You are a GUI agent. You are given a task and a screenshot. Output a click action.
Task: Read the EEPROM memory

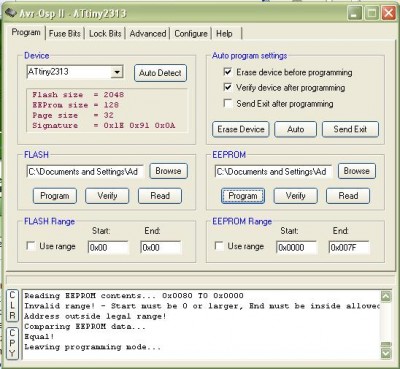click(348, 196)
